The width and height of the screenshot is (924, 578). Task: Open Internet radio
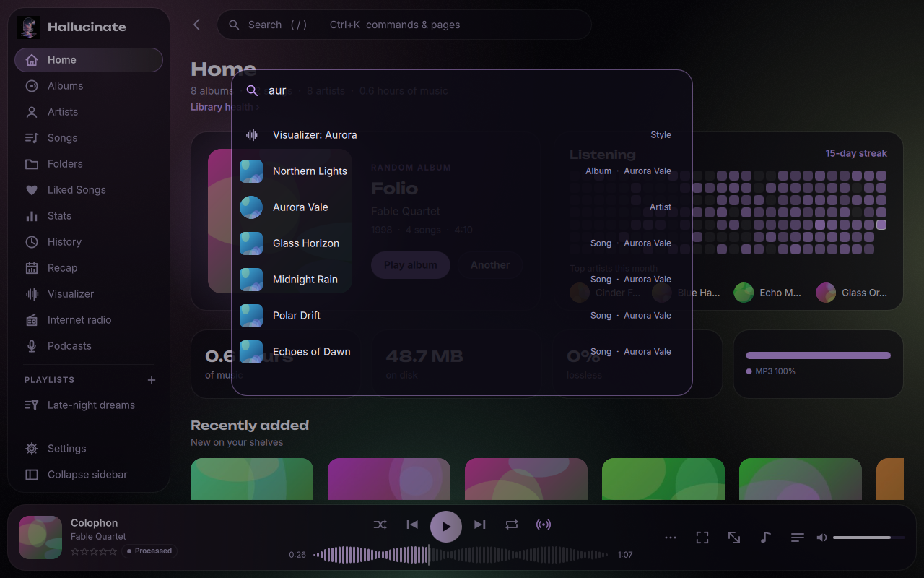click(89, 320)
